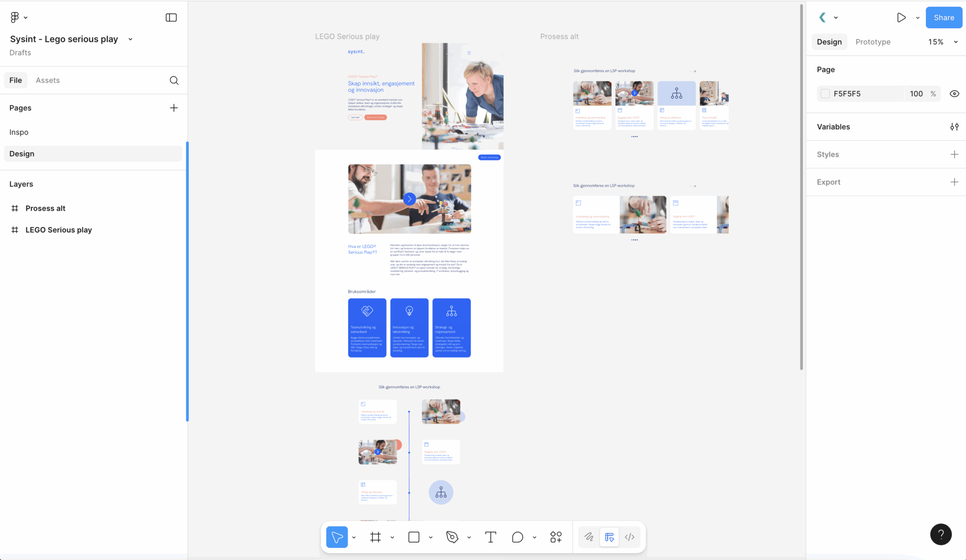
Task: Toggle the page color visibility eye
Action: coord(955,93)
